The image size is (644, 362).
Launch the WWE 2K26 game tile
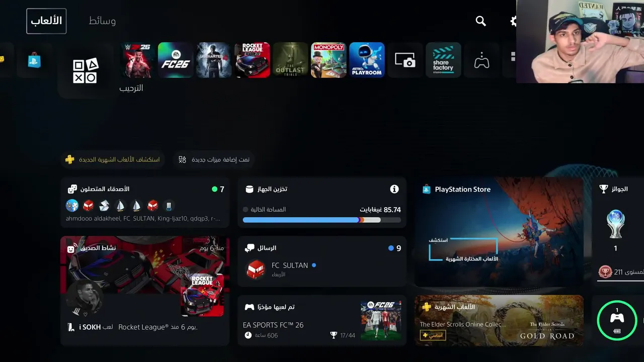coord(137,60)
